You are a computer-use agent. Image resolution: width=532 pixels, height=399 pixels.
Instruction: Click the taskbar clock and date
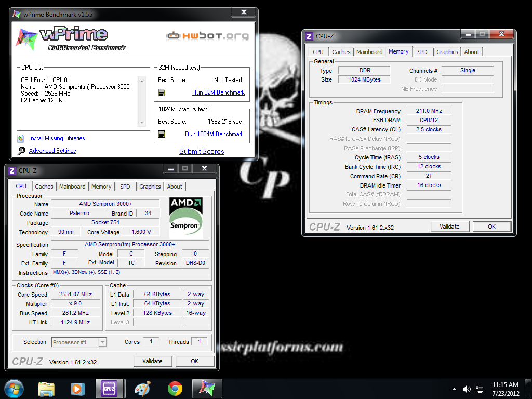506,389
